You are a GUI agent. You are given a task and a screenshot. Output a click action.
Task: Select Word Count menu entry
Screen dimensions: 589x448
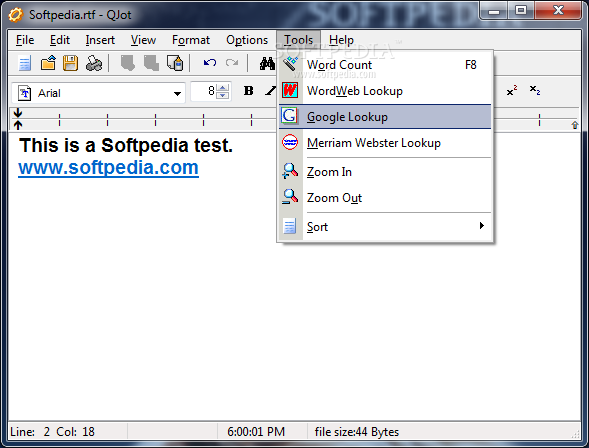[x=385, y=65]
